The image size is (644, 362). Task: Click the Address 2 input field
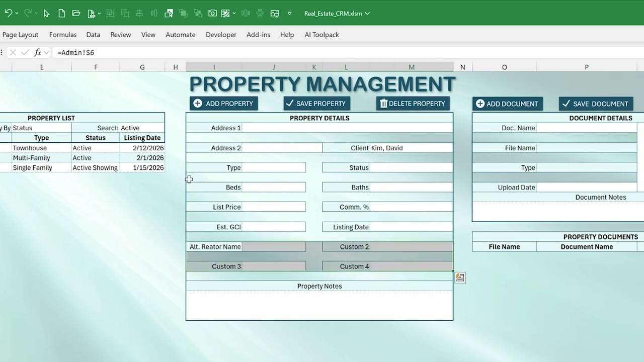[x=282, y=148]
